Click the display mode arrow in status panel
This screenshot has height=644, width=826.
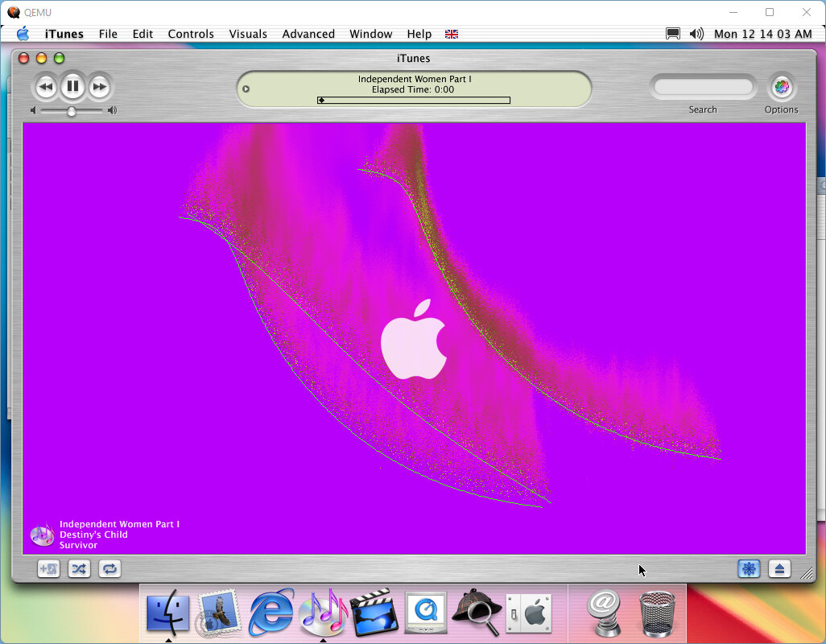(x=246, y=89)
